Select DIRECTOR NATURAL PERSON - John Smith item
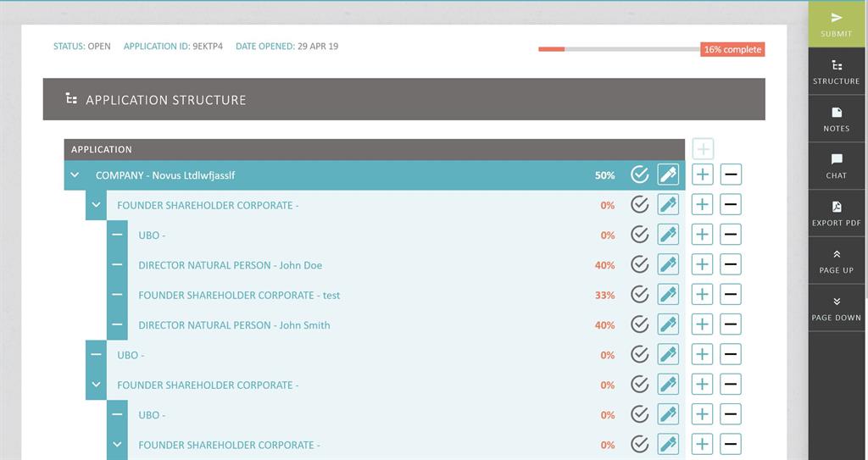Viewport: 868px width, 460px height. 234,325
